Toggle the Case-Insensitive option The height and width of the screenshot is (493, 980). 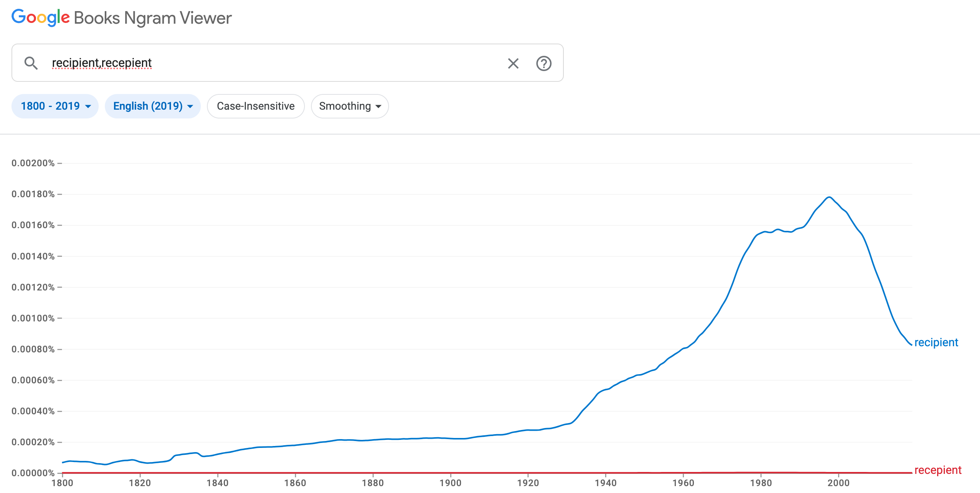click(256, 106)
